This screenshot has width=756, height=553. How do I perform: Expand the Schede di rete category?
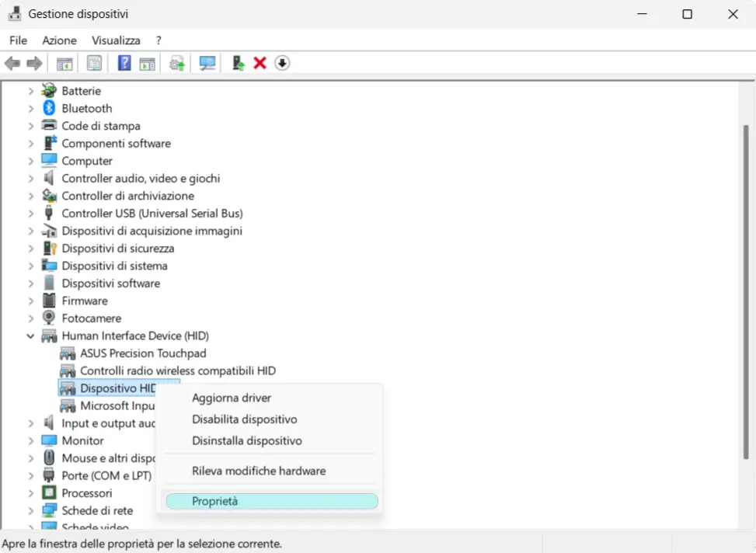point(31,510)
